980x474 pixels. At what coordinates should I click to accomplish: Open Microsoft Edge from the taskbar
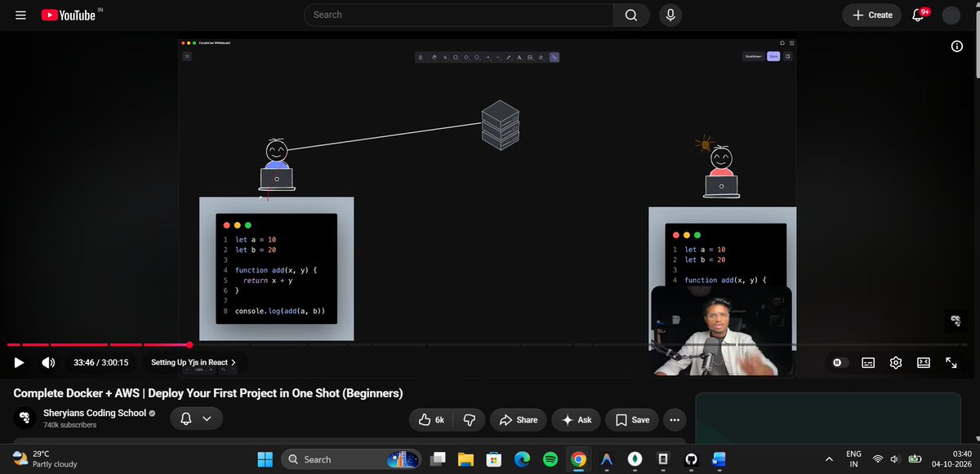(x=522, y=459)
